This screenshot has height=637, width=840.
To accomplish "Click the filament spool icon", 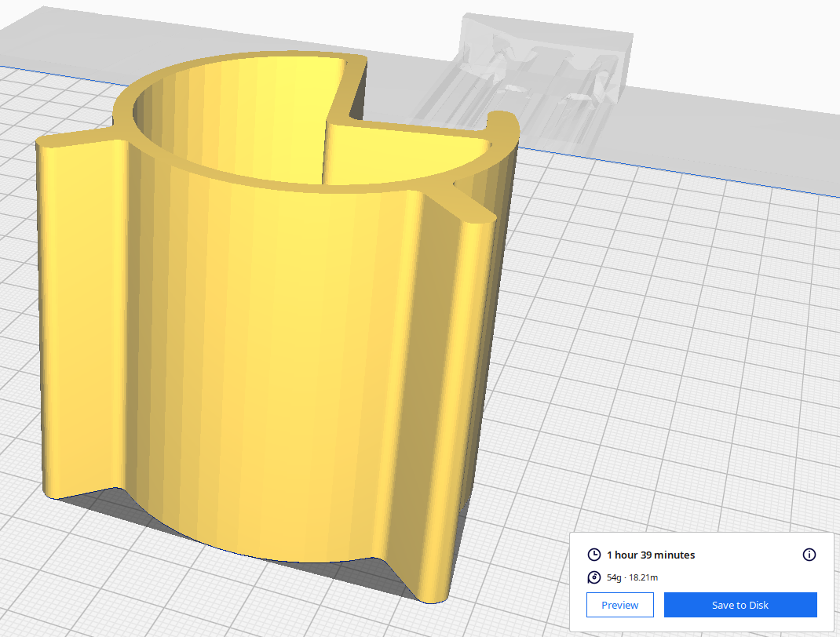I will [x=594, y=578].
